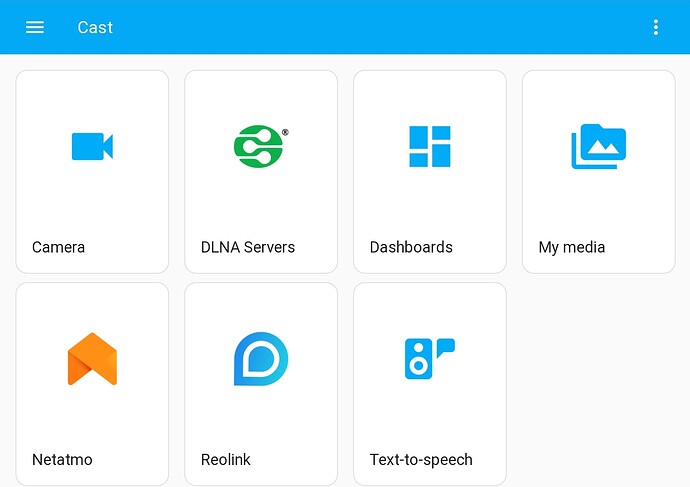The width and height of the screenshot is (690, 487).
Task: Open the three-dot overflow menu
Action: click(x=656, y=27)
